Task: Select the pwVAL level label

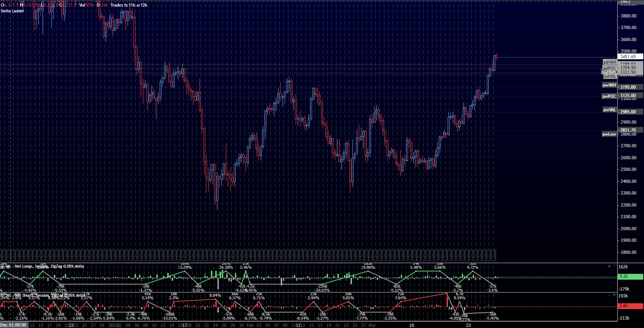Action: point(609,110)
